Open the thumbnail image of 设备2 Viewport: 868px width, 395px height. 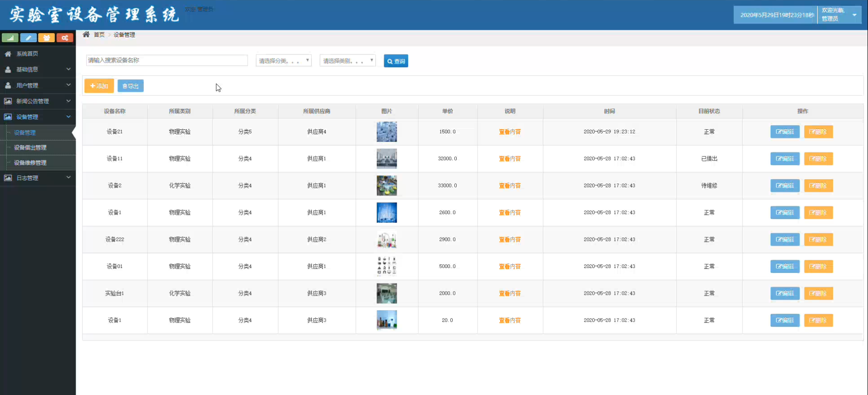pos(387,185)
